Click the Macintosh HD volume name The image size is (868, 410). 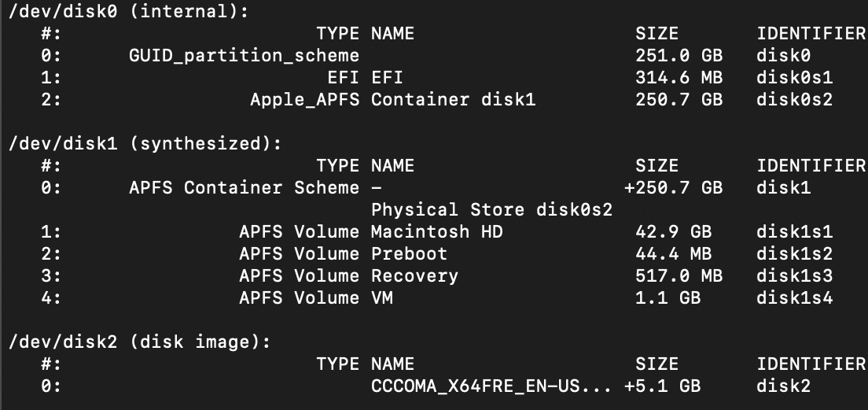[436, 232]
